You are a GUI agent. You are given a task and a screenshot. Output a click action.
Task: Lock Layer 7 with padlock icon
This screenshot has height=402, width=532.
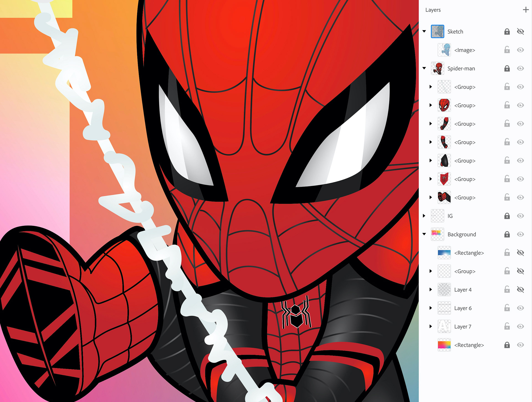[x=507, y=326]
